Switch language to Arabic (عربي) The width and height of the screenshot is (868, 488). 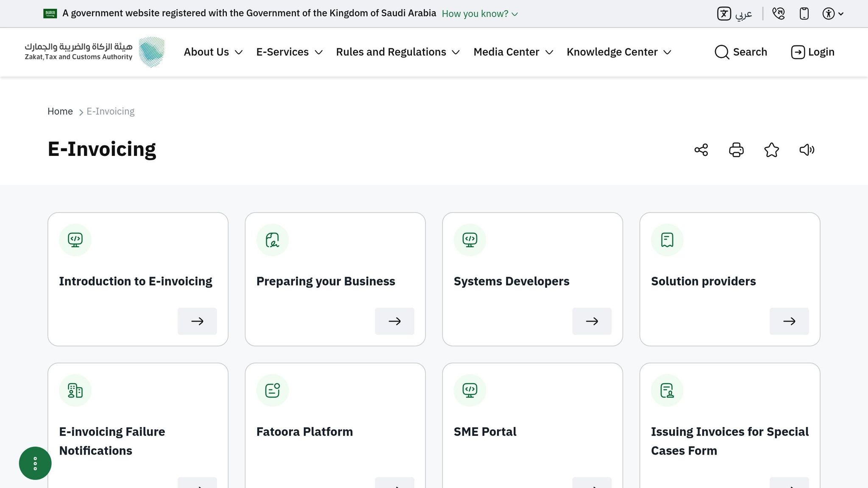[743, 14]
